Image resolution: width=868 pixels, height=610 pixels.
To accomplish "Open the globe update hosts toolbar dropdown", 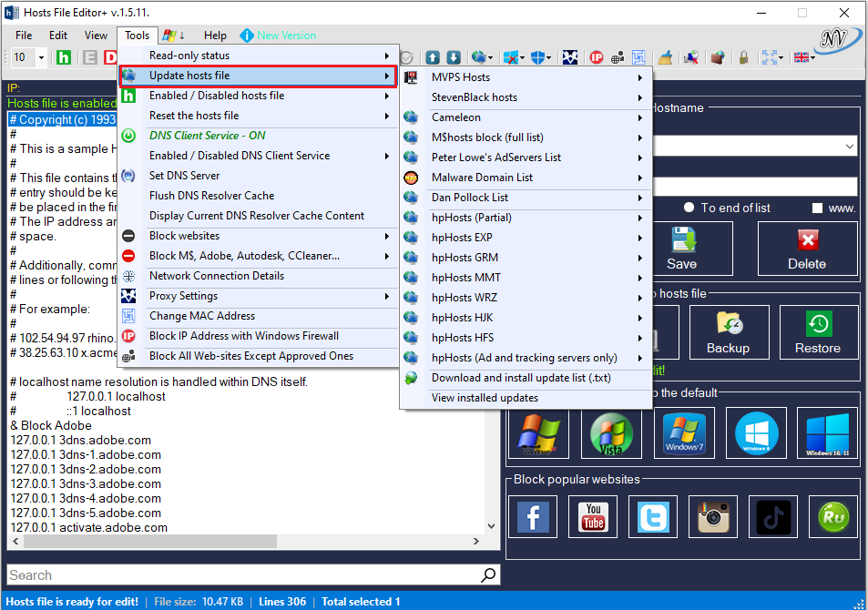I will [x=490, y=57].
